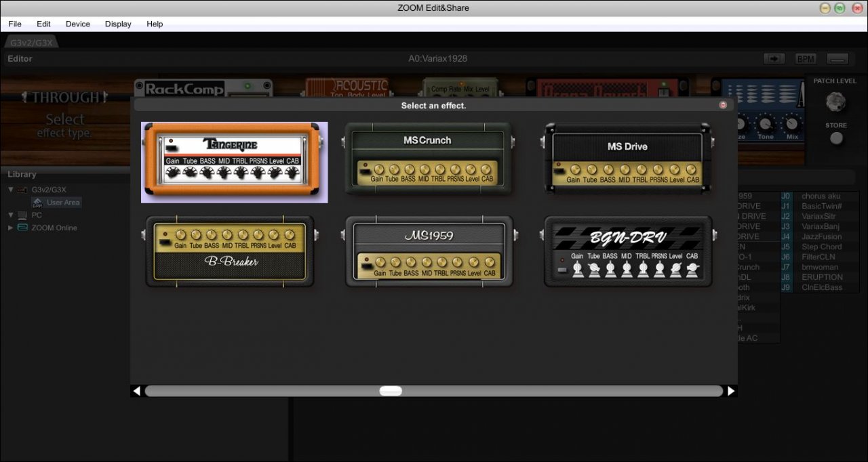Select patch J4 JazzFusion
This screenshot has width=868, height=462.
point(819,236)
